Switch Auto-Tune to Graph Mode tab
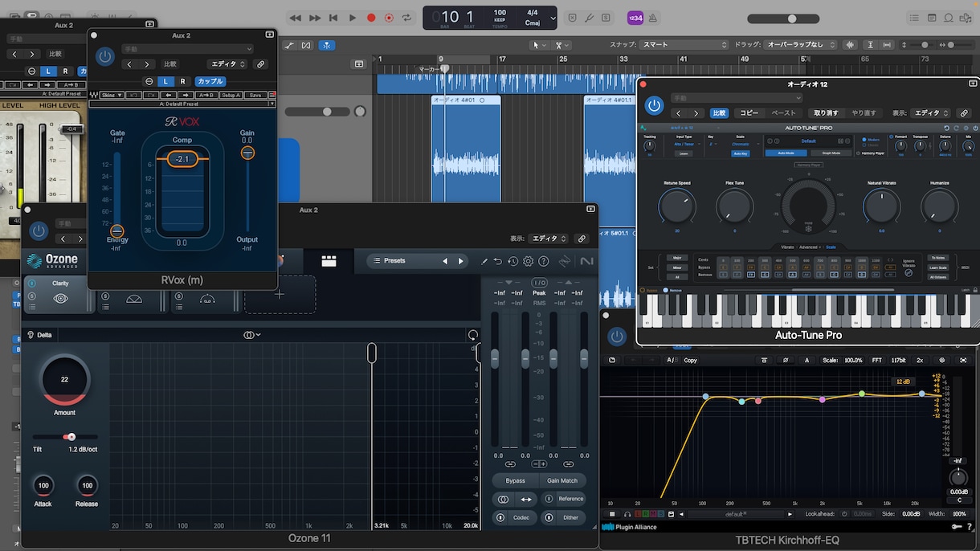Screen dimensions: 980x551 [831, 153]
